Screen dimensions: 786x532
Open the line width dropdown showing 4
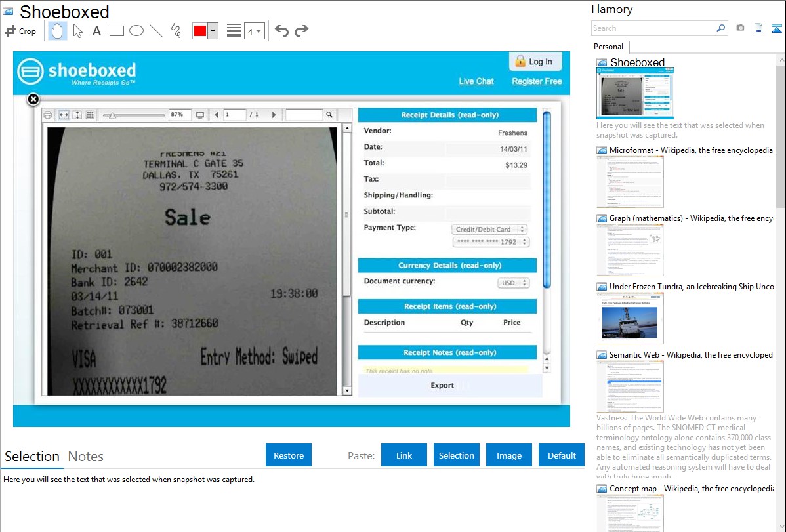pyautogui.click(x=254, y=31)
